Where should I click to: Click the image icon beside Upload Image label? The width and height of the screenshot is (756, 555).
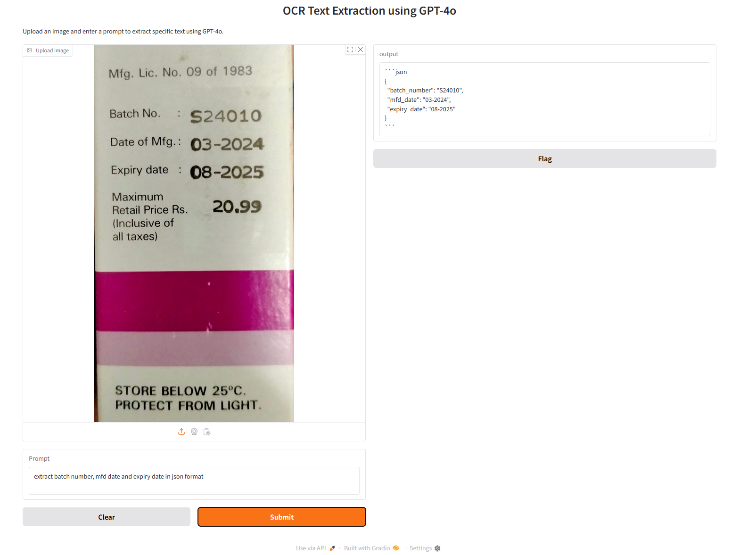pos(30,50)
